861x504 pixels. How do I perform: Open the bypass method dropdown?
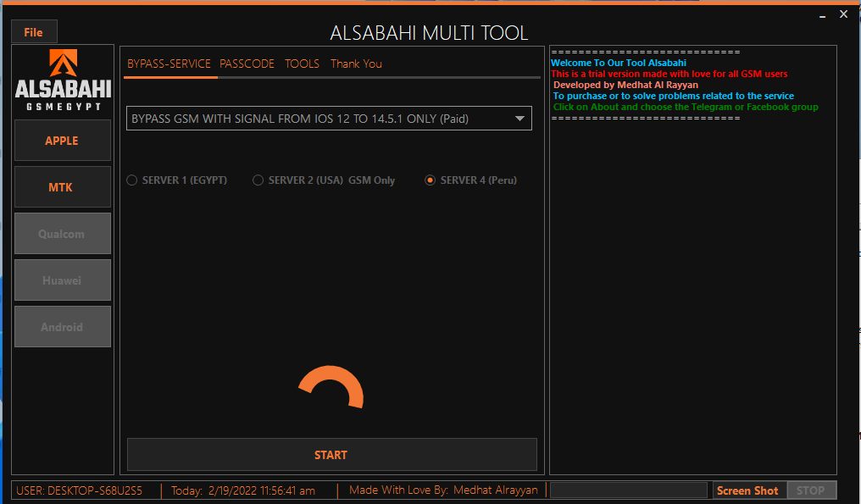[519, 119]
